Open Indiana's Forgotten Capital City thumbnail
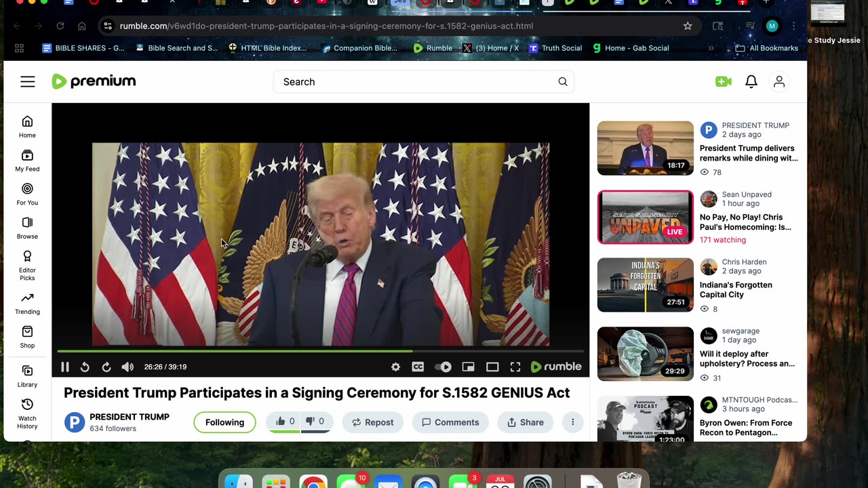868x488 pixels. tap(646, 285)
